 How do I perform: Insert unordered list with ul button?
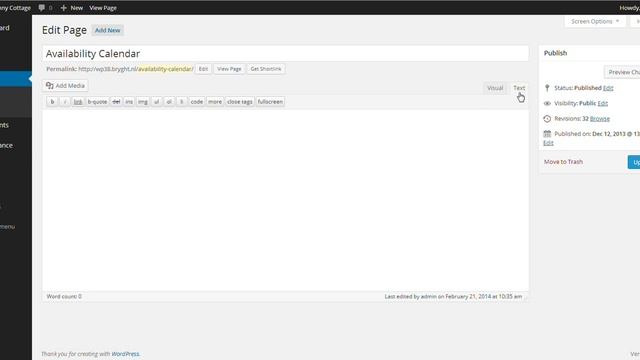156,102
